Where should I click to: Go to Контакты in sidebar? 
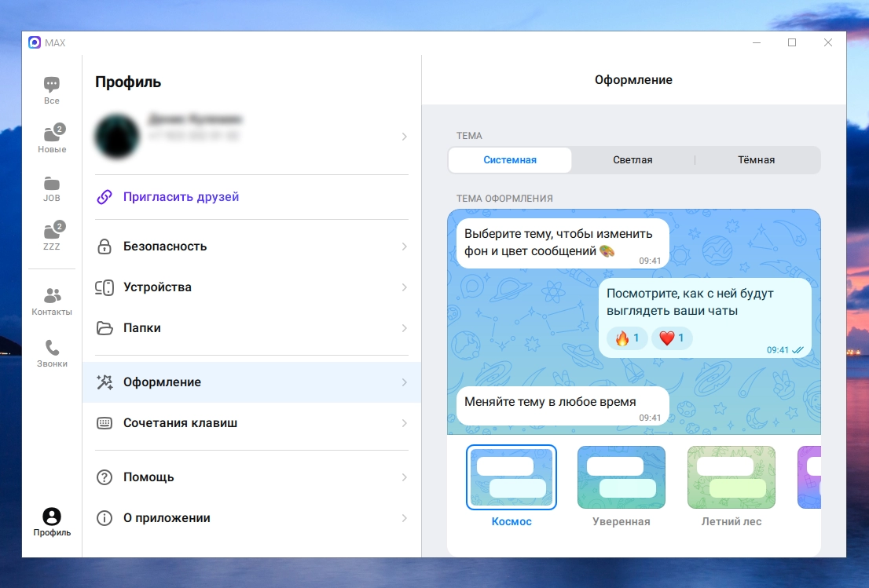click(52, 301)
